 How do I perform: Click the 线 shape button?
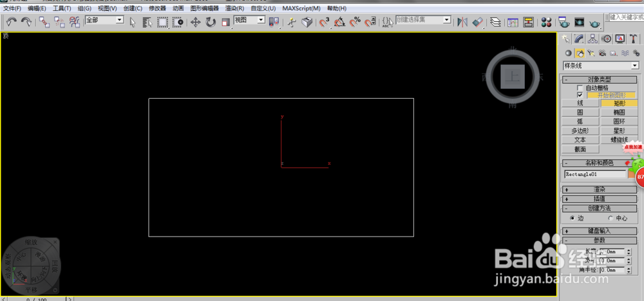[x=580, y=103]
